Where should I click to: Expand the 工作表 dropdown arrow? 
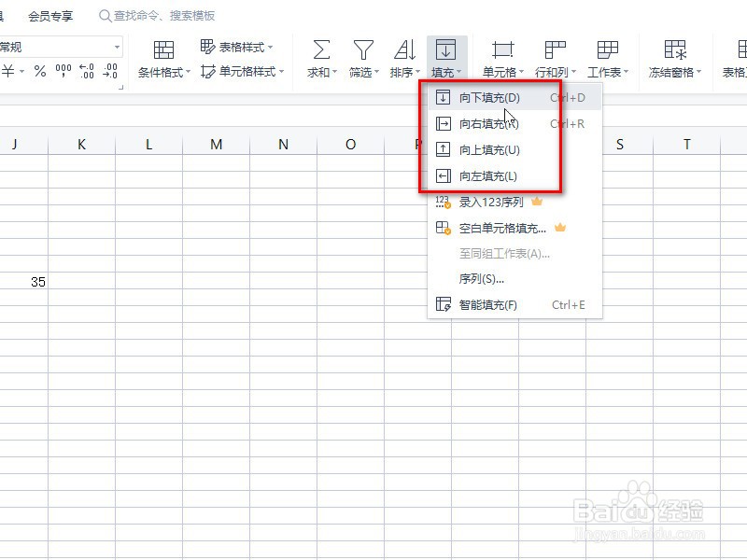pyautogui.click(x=626, y=72)
